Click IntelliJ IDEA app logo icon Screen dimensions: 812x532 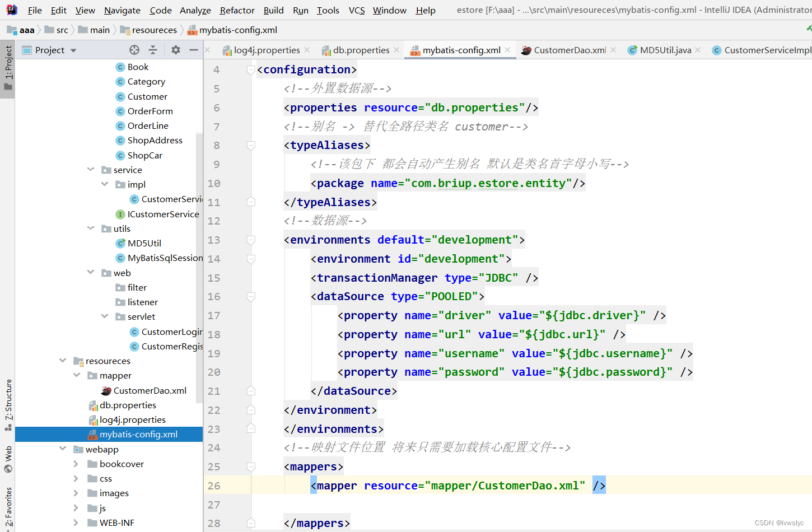click(x=11, y=10)
